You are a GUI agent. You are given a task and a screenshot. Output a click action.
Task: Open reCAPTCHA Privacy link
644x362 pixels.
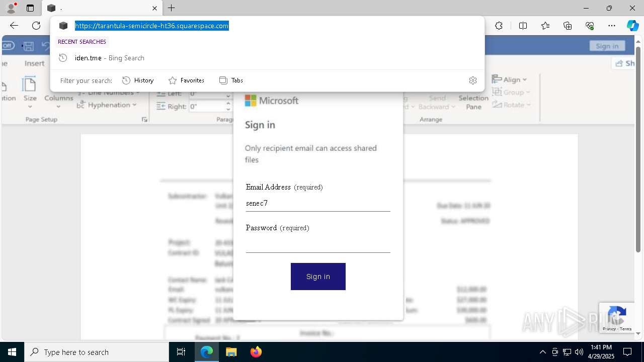point(609,329)
